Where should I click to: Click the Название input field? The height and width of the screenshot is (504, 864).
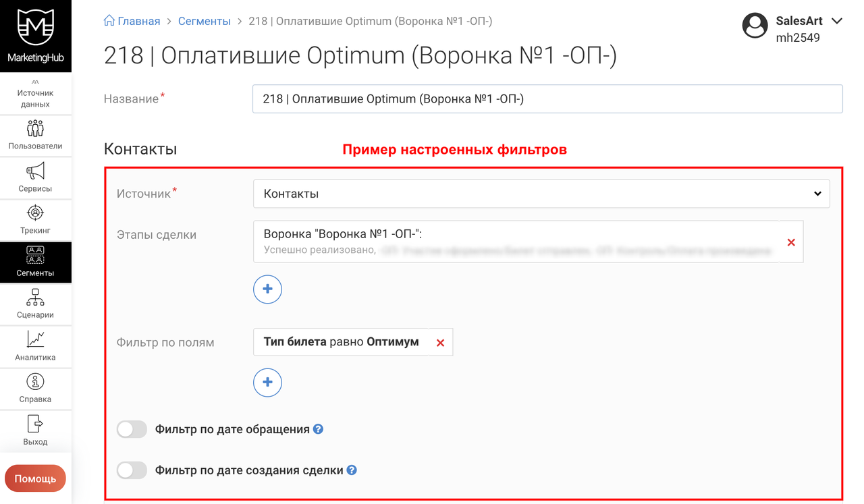(547, 99)
